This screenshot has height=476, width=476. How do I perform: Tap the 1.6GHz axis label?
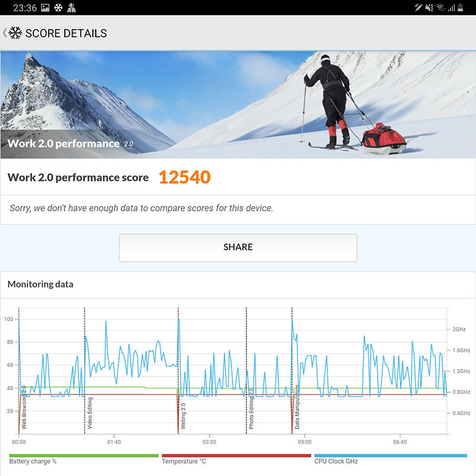pos(461,350)
